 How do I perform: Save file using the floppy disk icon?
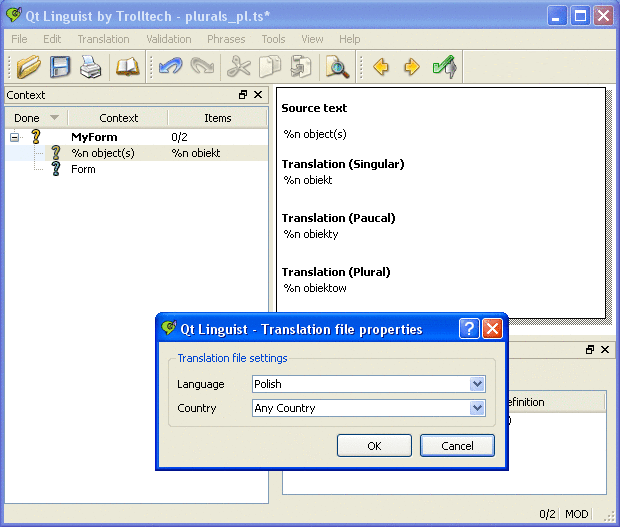coord(60,66)
